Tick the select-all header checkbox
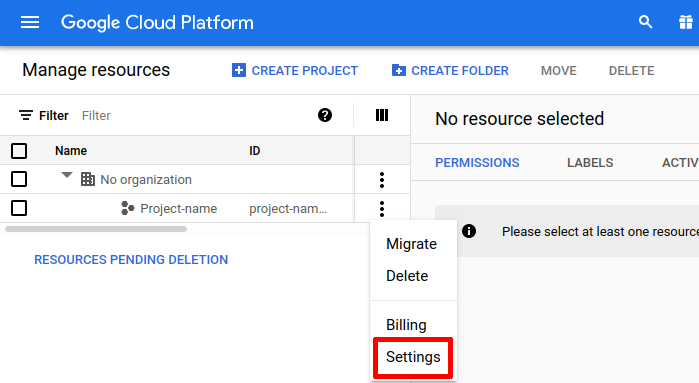 point(19,151)
